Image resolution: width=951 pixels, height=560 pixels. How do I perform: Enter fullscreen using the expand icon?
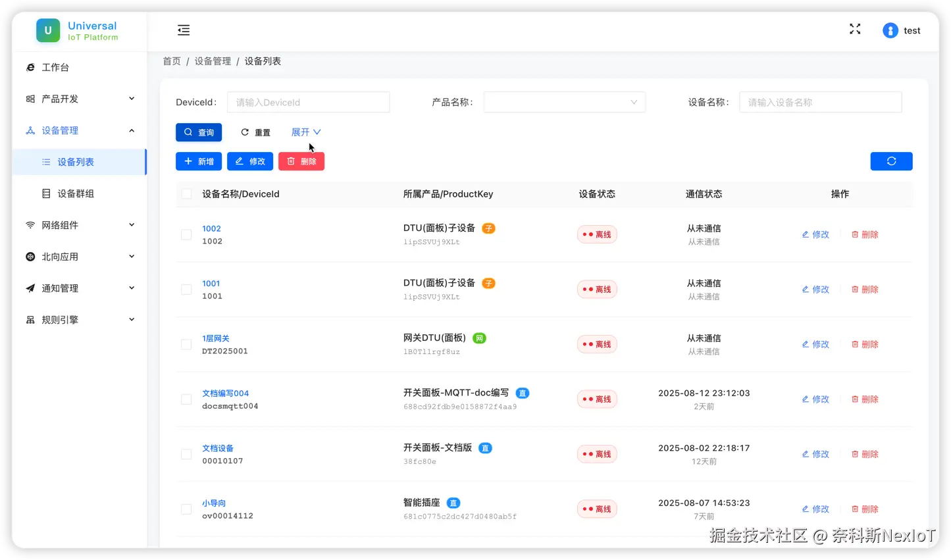click(x=854, y=29)
